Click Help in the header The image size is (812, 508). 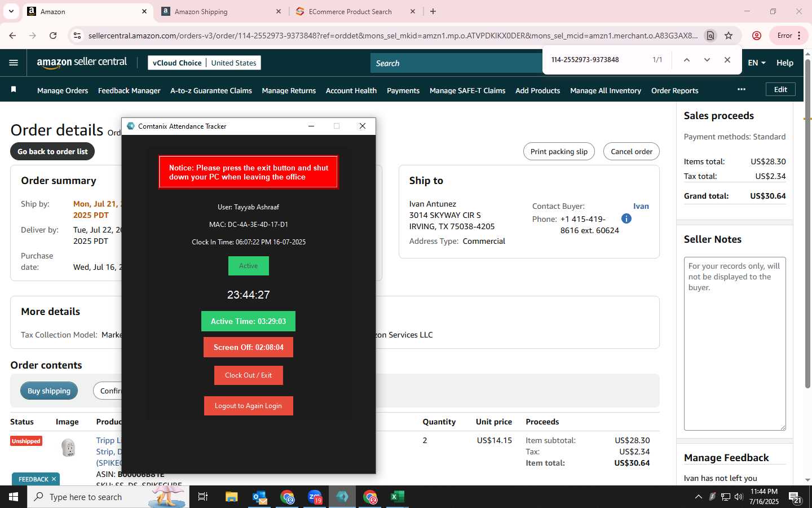785,63
